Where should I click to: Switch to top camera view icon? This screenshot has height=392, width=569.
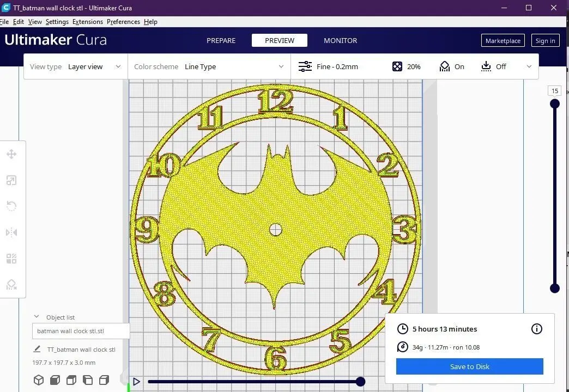click(71, 379)
